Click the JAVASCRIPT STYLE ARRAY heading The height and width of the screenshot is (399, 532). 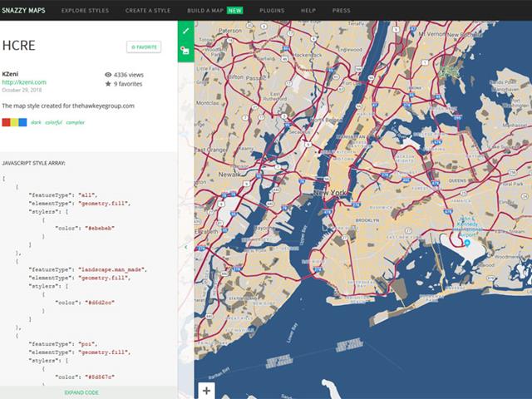coord(33,163)
